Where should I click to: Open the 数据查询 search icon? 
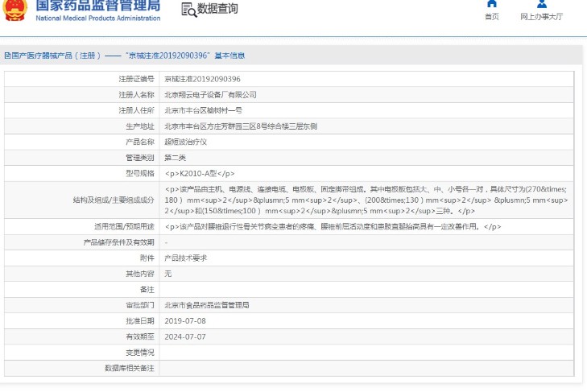click(x=189, y=10)
